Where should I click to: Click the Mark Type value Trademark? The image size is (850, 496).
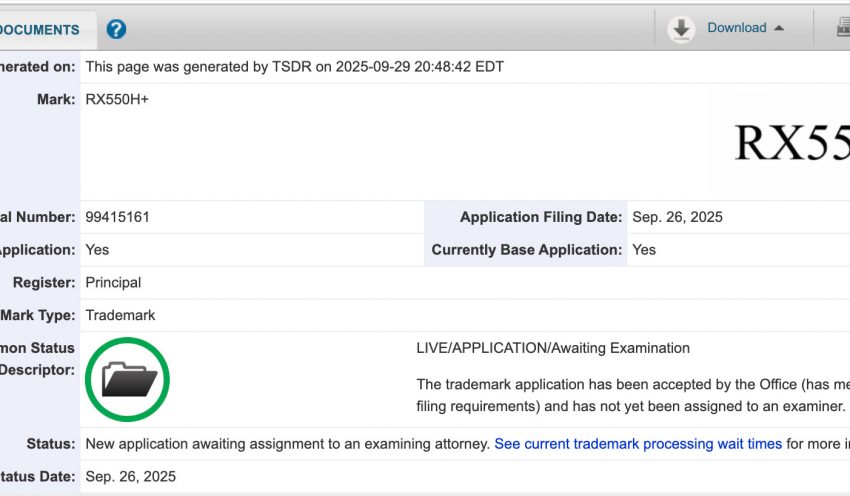point(120,315)
